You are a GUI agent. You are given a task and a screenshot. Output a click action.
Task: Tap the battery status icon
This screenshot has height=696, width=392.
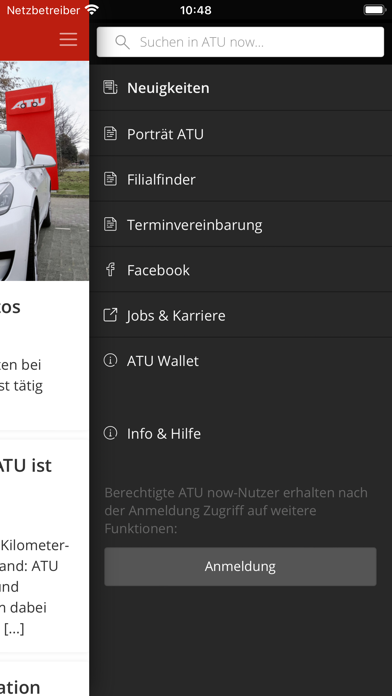point(375,10)
